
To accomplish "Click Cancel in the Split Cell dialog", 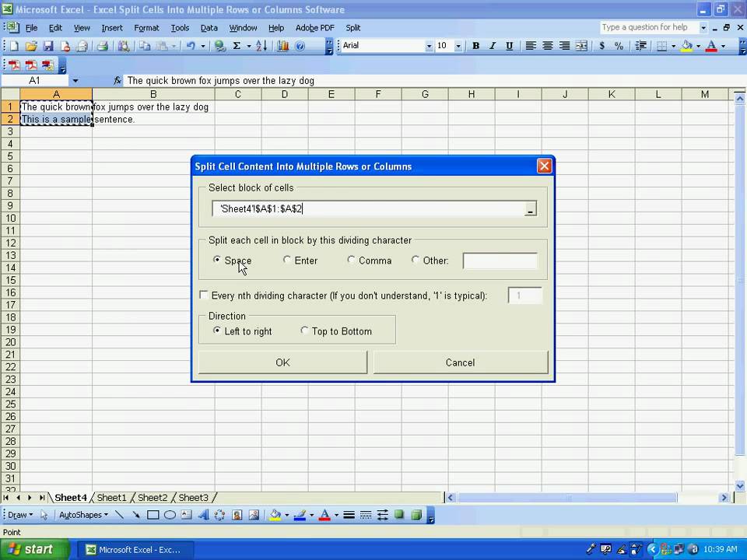I will click(x=460, y=362).
